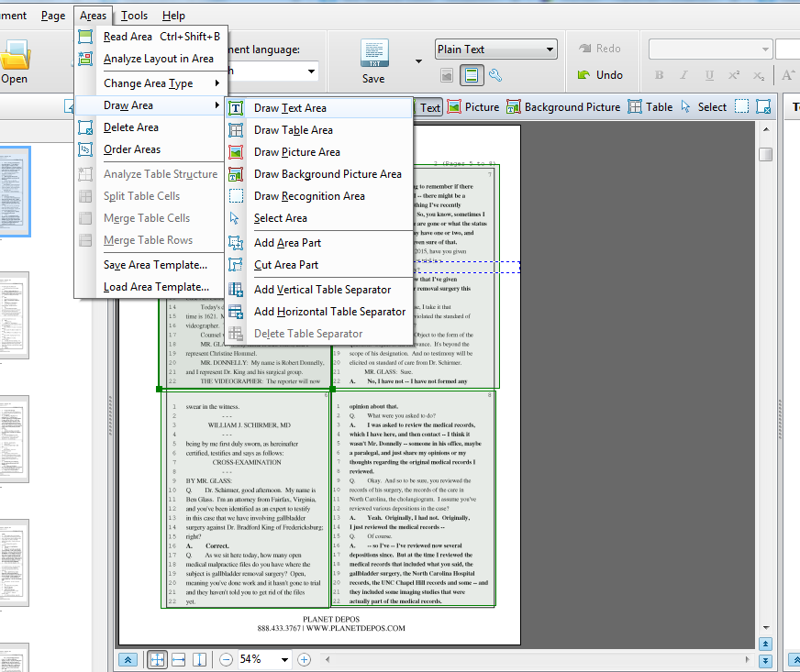Pick Select Area in the submenu
Screen dimensions: 800x672
tap(319, 218)
